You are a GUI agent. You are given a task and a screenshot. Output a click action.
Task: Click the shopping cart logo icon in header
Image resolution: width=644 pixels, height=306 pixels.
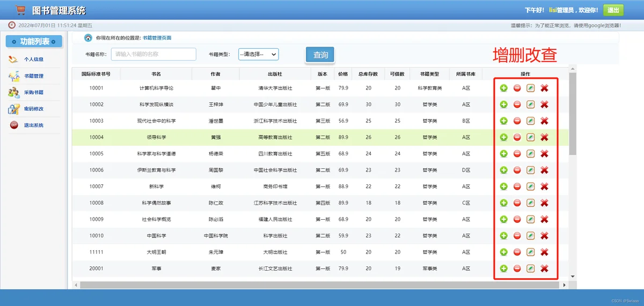(21, 10)
